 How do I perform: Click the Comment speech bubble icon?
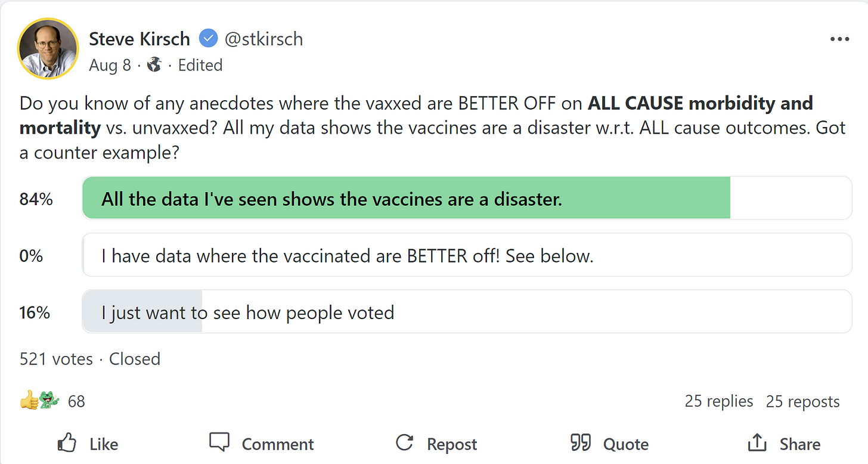tap(219, 443)
